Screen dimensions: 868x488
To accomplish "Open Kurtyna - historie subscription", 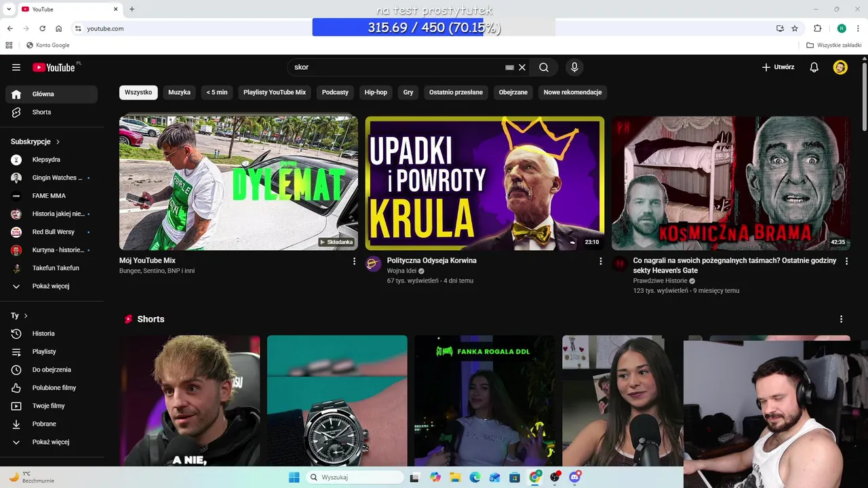I will tap(52, 250).
